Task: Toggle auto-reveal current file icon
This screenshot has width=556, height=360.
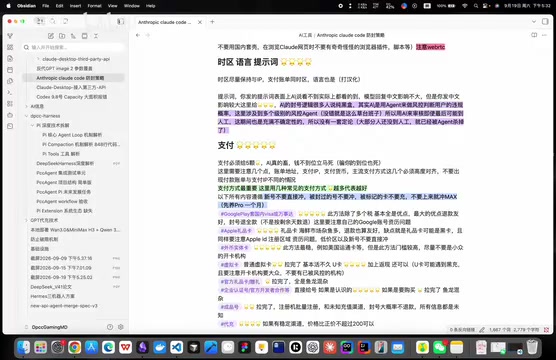Action: [85, 36]
